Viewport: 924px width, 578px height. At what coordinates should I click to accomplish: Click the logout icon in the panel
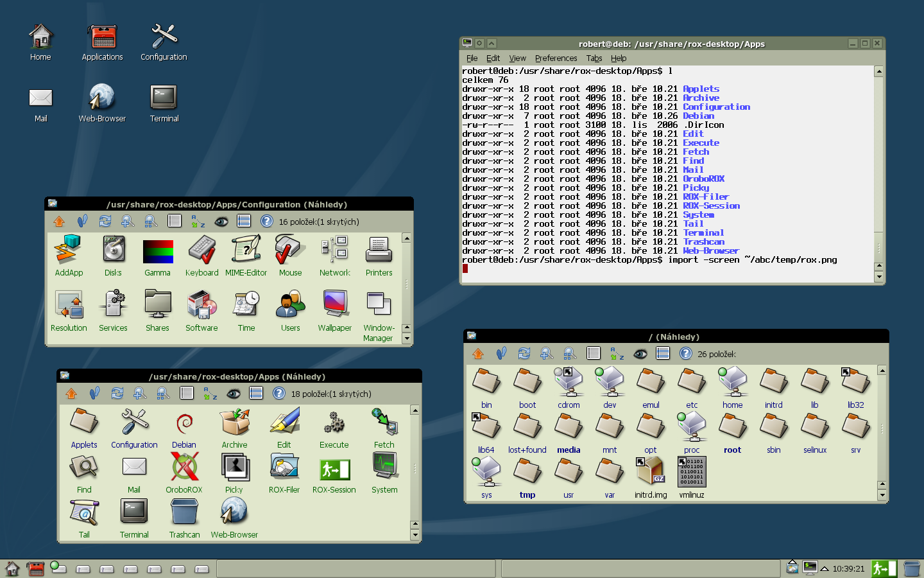(884, 568)
